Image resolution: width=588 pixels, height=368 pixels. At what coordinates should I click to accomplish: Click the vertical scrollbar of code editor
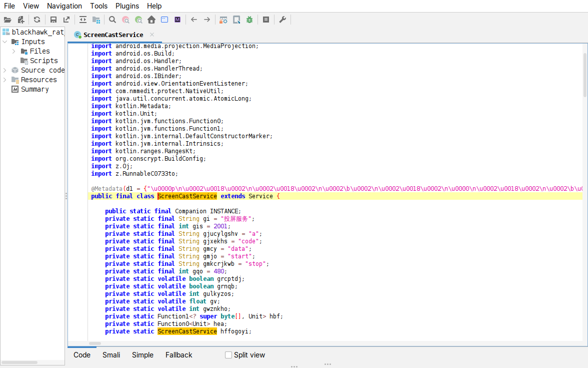pos(584,75)
